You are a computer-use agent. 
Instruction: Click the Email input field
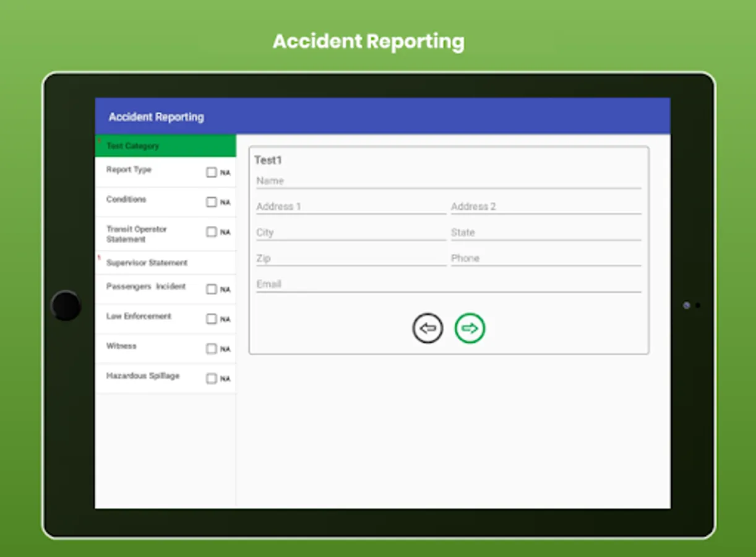click(x=449, y=285)
